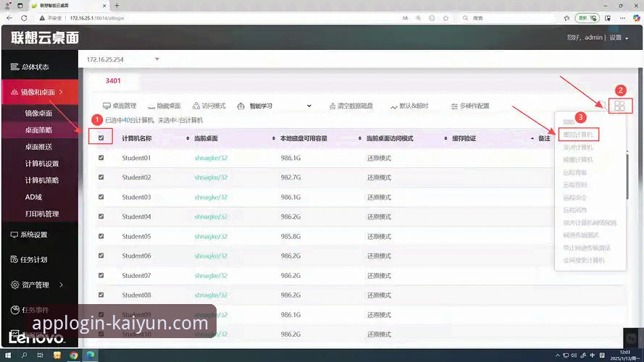Screen dimensions: 644x362
Task: Reload the page with the refresh icon
Action: pos(24,18)
